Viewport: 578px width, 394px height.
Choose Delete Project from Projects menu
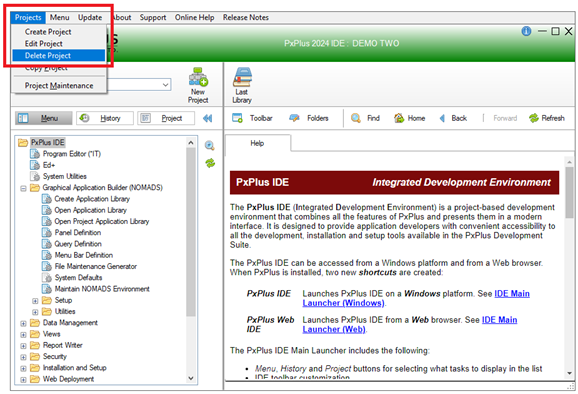(59, 55)
